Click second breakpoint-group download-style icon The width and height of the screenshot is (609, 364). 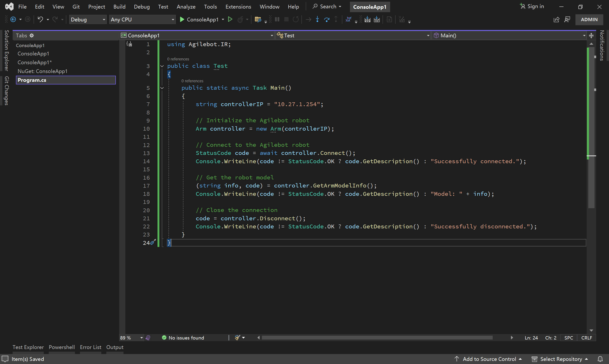[x=377, y=19]
